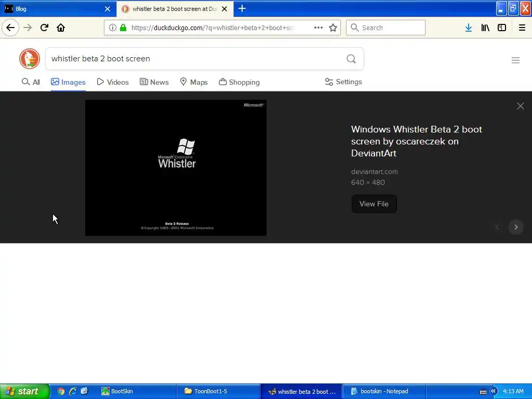Close the whistler beta 2 boot screen tab
Screen dimensions: 532x399
[x=224, y=9]
